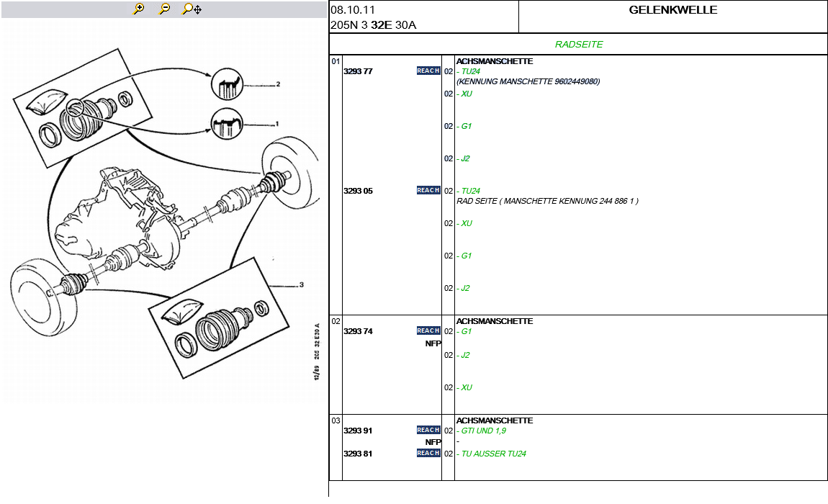Click REACH badge for part 3293 74
828x504 pixels.
pos(428,330)
